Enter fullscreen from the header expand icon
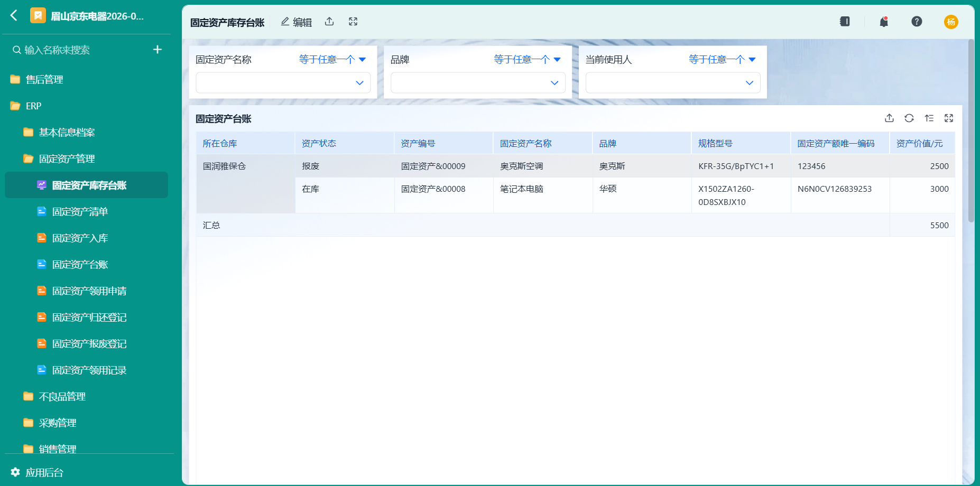 353,22
